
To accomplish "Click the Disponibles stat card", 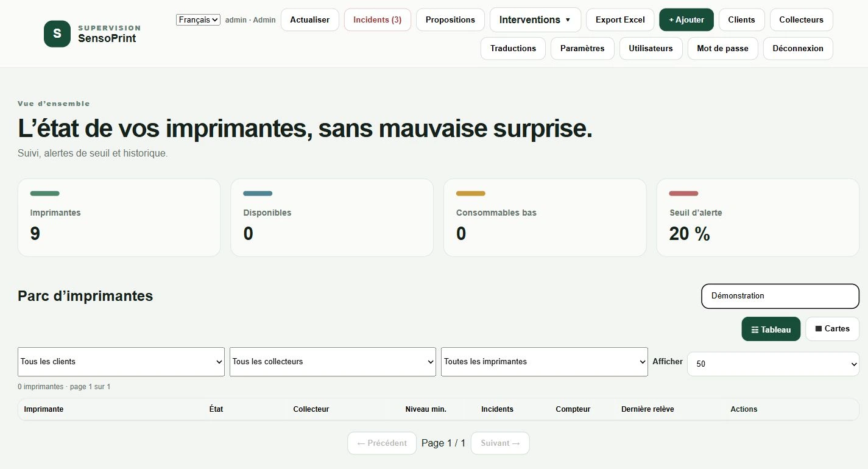I will [332, 217].
